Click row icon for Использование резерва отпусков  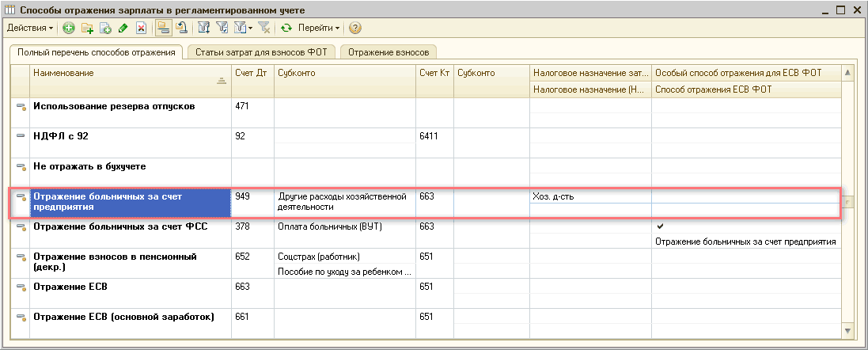click(x=21, y=106)
